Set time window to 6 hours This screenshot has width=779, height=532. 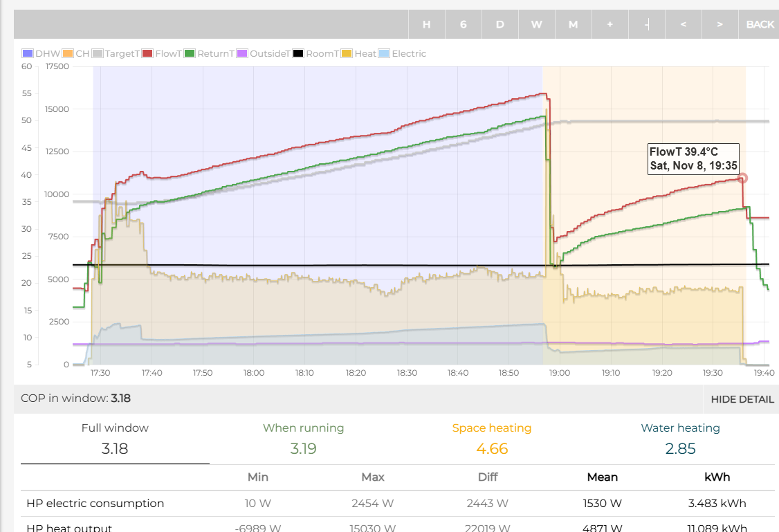(463, 24)
